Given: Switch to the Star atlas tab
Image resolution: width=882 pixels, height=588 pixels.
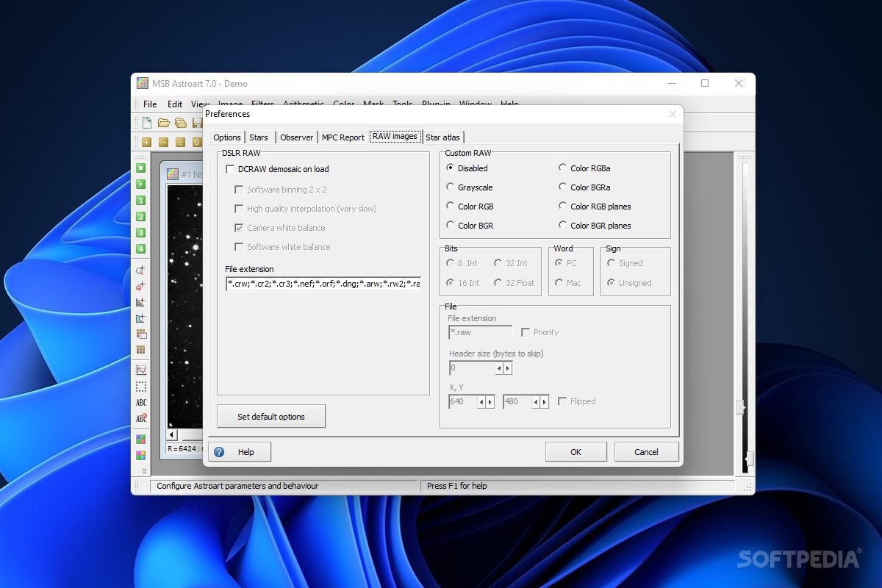Looking at the screenshot, I should tap(443, 137).
